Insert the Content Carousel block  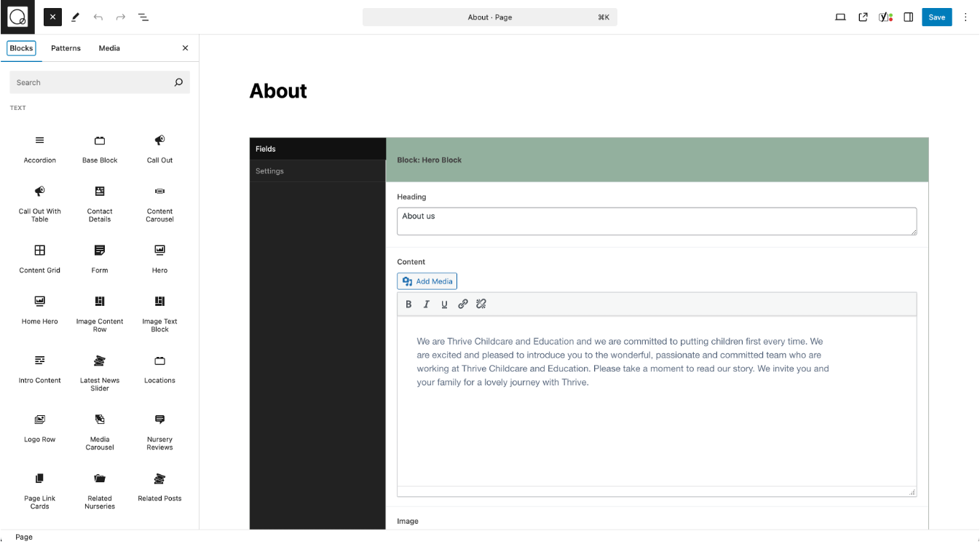[159, 203]
